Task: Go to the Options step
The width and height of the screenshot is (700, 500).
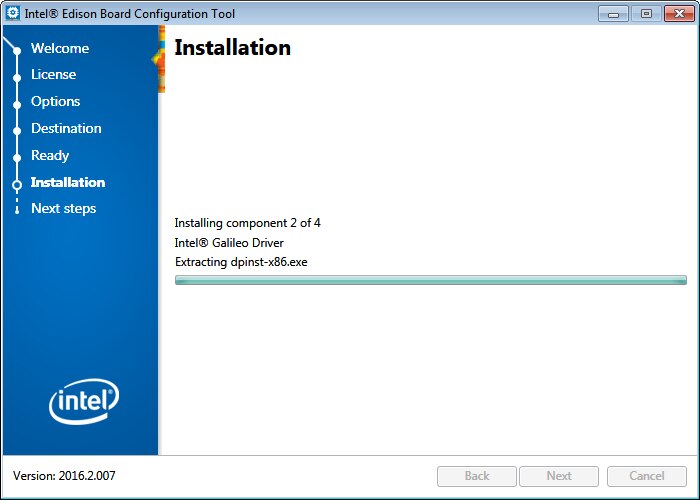Action: (x=55, y=101)
